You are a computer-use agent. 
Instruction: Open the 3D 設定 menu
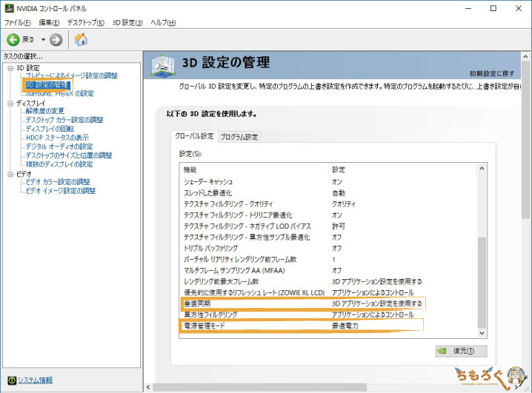tap(127, 23)
